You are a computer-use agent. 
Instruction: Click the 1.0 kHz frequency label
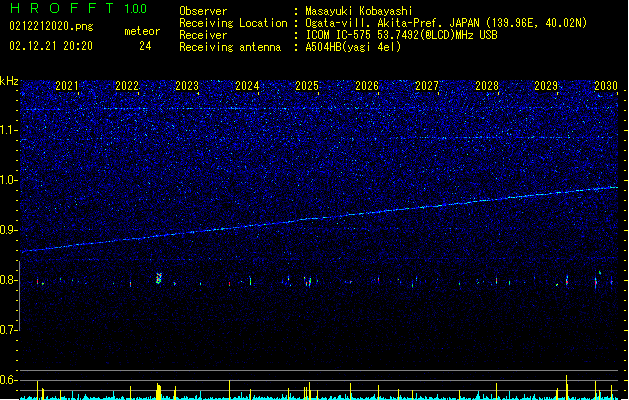click(9, 180)
